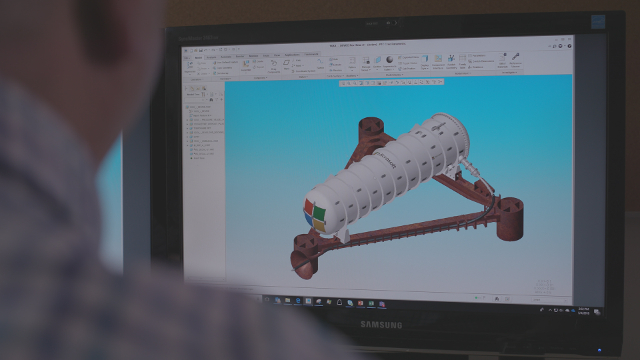Expand the first collapsed model tree component

[x=188, y=120]
